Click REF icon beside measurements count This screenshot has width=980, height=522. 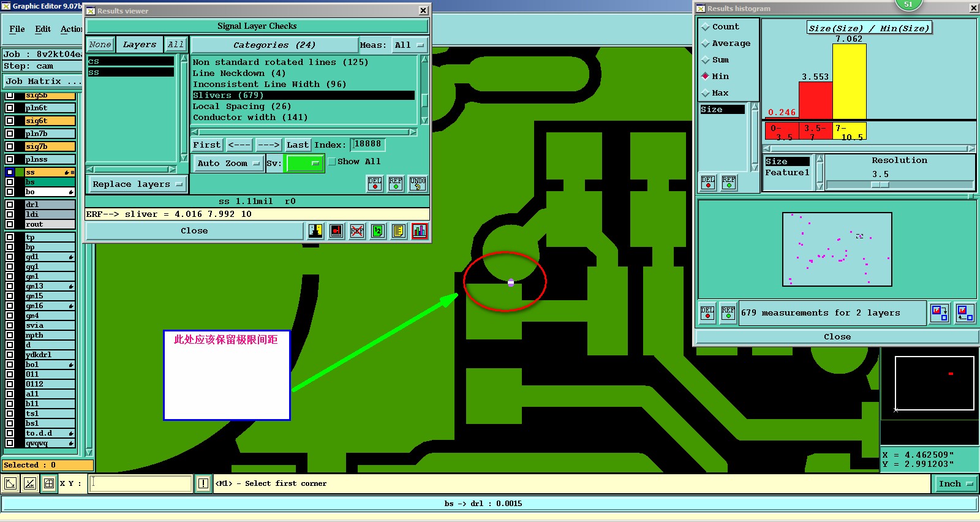(728, 313)
